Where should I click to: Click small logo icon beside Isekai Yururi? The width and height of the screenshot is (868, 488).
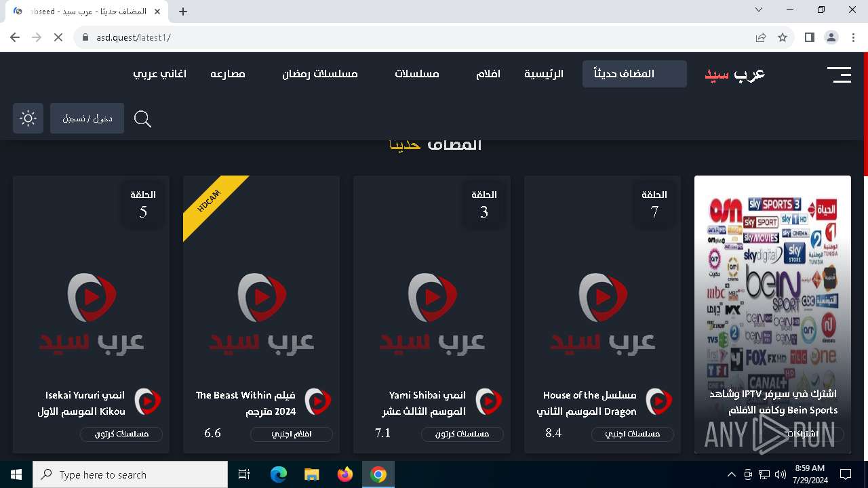click(x=148, y=402)
